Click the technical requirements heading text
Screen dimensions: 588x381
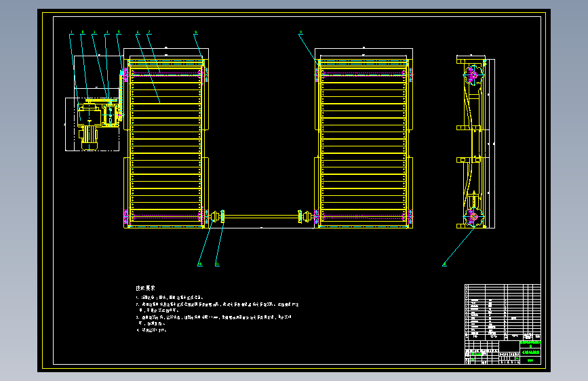click(145, 288)
